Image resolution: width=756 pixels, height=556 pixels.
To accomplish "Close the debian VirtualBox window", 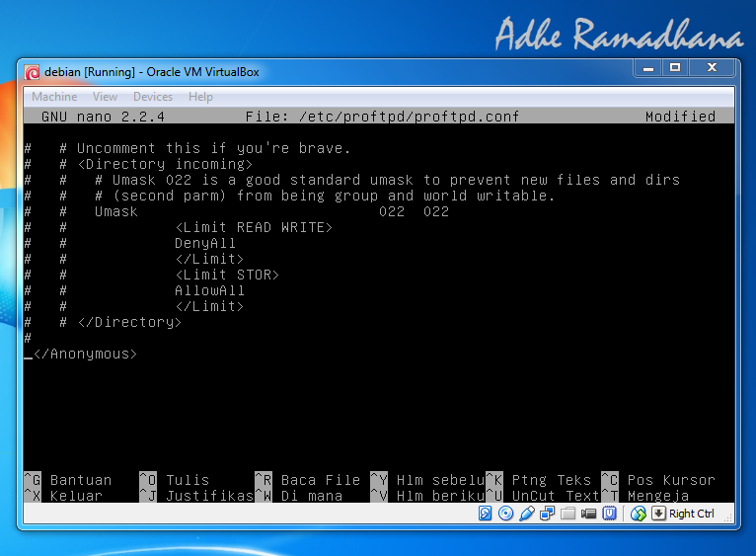I will [x=712, y=67].
